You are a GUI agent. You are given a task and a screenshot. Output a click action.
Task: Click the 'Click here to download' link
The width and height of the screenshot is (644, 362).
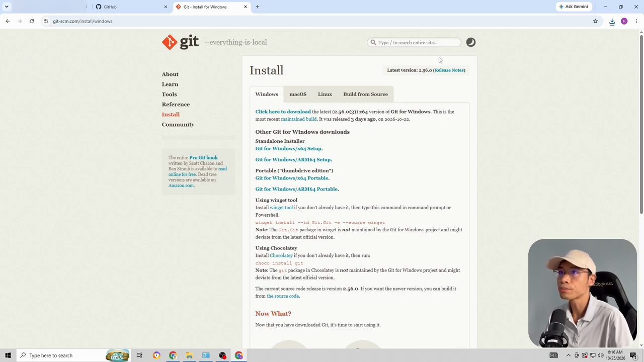tap(283, 112)
